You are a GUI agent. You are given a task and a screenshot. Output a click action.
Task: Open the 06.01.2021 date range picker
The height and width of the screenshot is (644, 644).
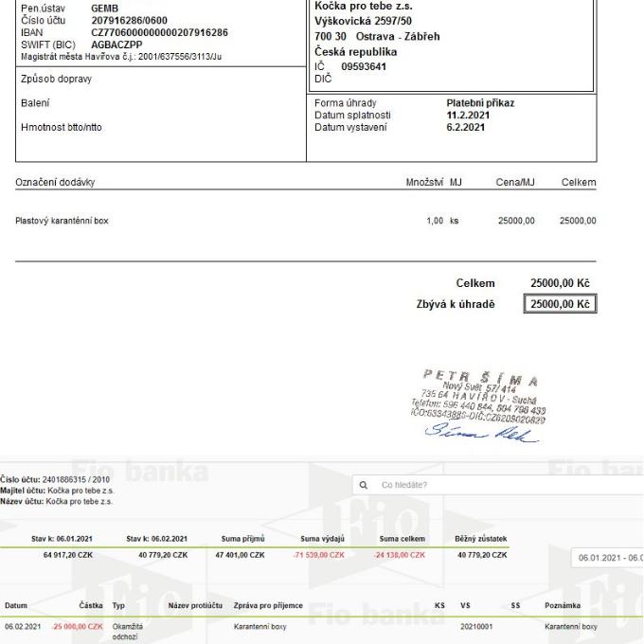pos(609,558)
